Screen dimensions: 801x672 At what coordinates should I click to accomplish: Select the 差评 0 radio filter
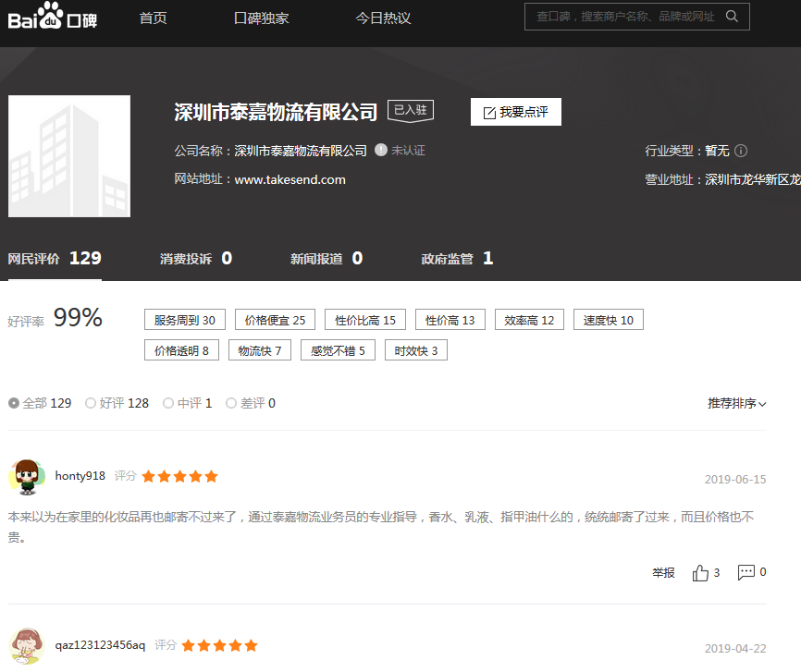(231, 403)
